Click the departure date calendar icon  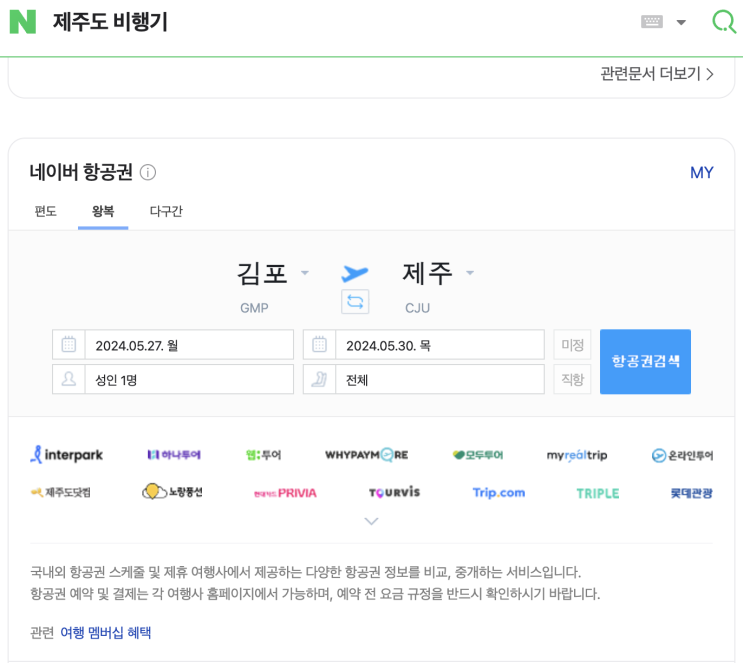(69, 345)
